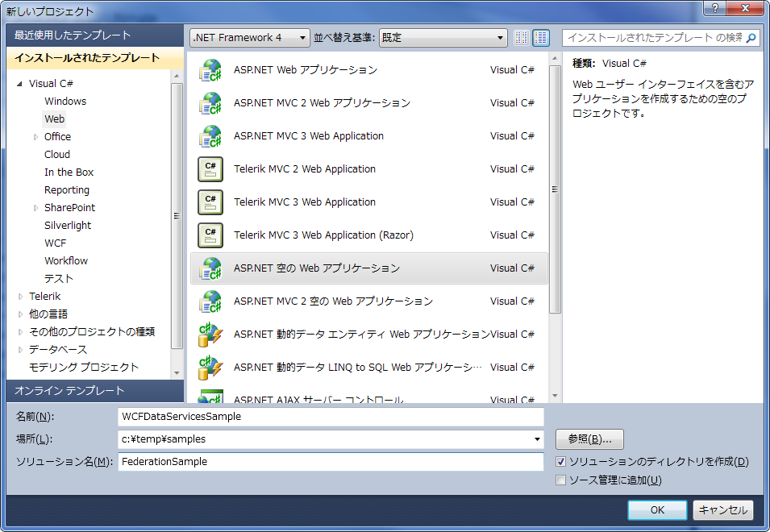Click template list scroll up arrow
The image size is (770, 532).
tap(555, 58)
